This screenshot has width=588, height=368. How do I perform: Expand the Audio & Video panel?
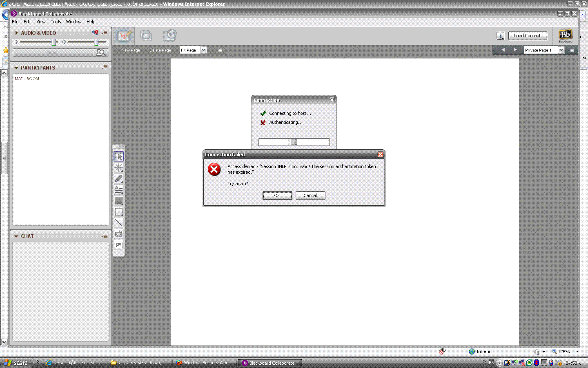click(16, 33)
